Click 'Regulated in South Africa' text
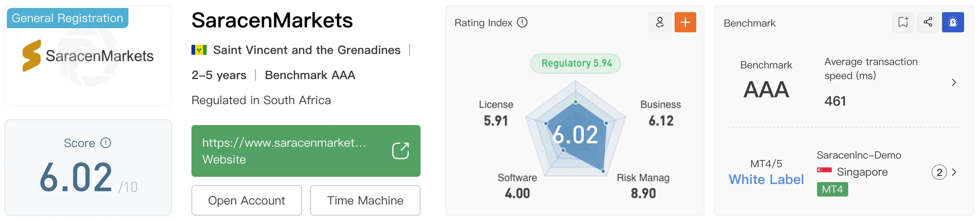 [x=261, y=100]
